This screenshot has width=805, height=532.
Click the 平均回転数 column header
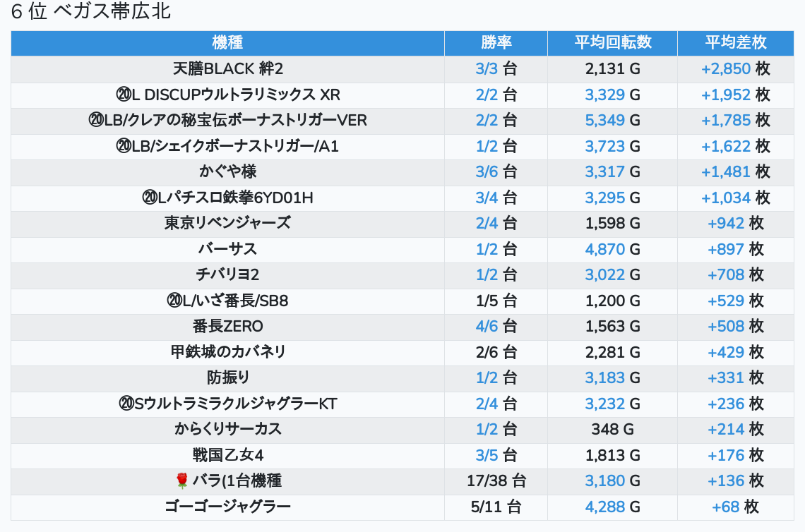(612, 43)
